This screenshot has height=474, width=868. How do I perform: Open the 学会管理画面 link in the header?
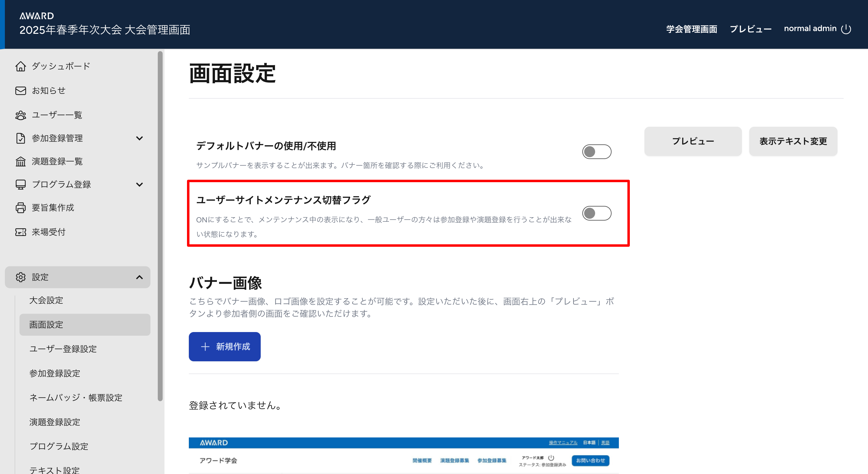[x=691, y=29]
